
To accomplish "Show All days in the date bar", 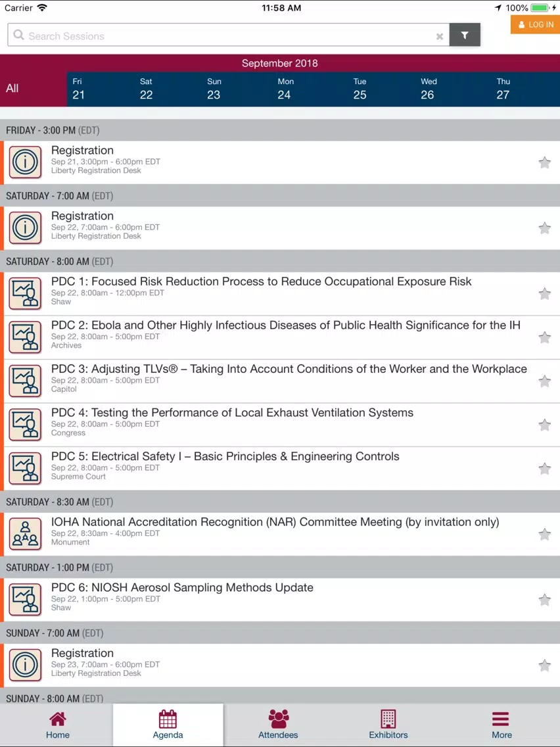I will point(34,88).
